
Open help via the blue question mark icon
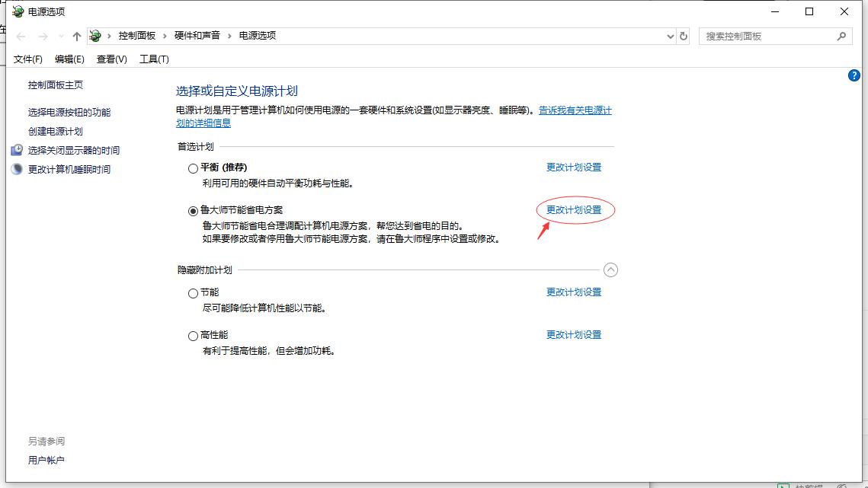pyautogui.click(x=854, y=75)
